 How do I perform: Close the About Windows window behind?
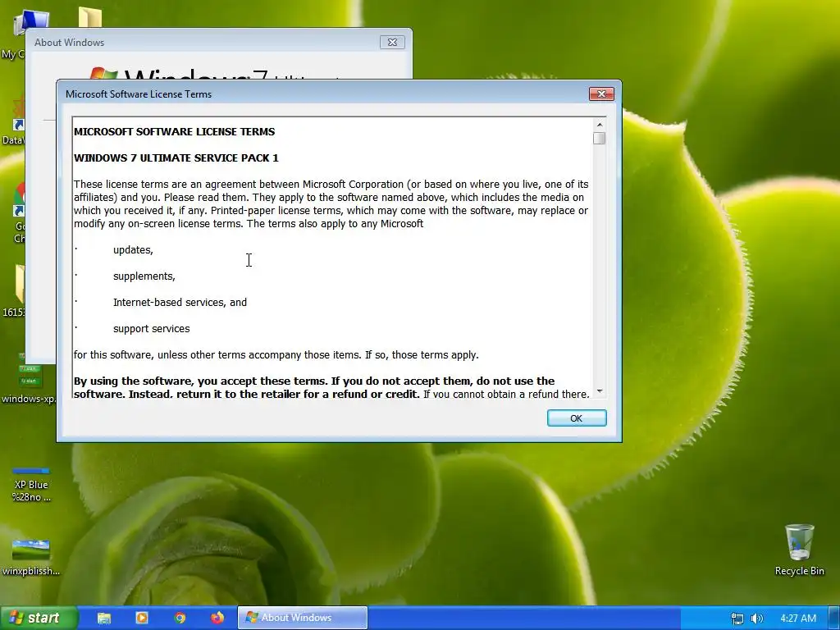coord(392,43)
